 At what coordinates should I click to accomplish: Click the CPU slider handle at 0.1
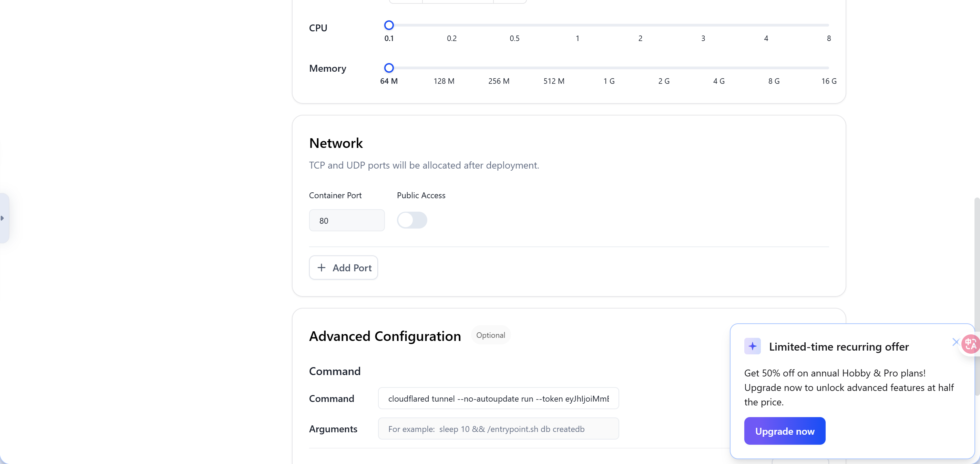click(389, 25)
